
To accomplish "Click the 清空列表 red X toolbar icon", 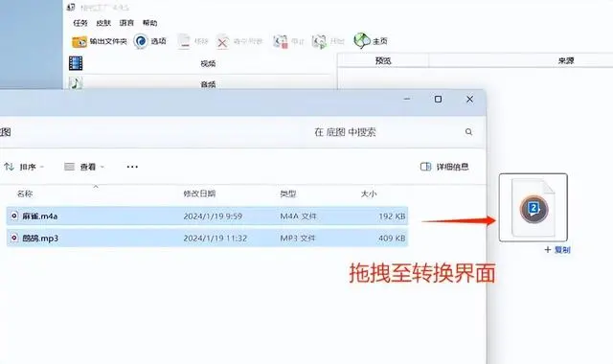I will click(222, 41).
